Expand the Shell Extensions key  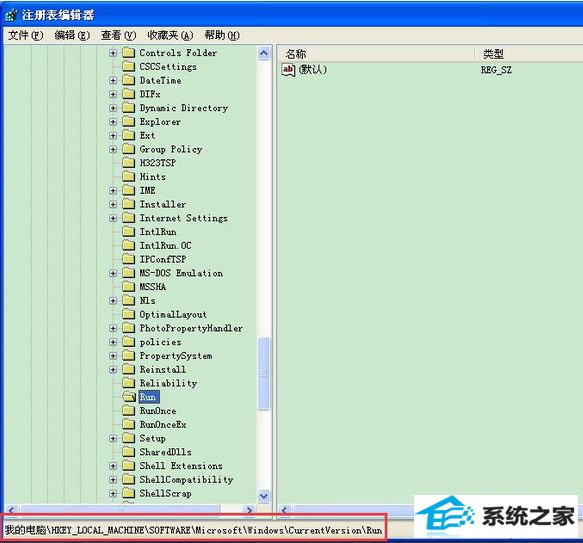tap(113, 466)
